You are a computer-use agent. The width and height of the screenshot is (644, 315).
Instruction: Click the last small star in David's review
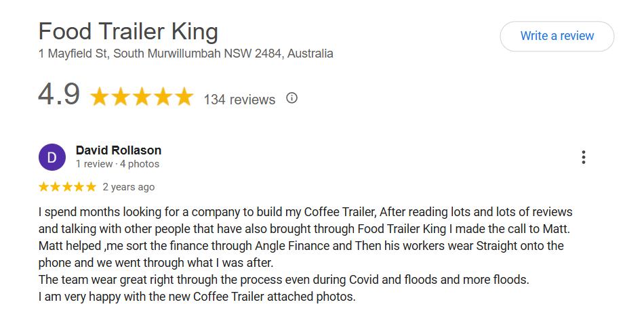tap(91, 187)
